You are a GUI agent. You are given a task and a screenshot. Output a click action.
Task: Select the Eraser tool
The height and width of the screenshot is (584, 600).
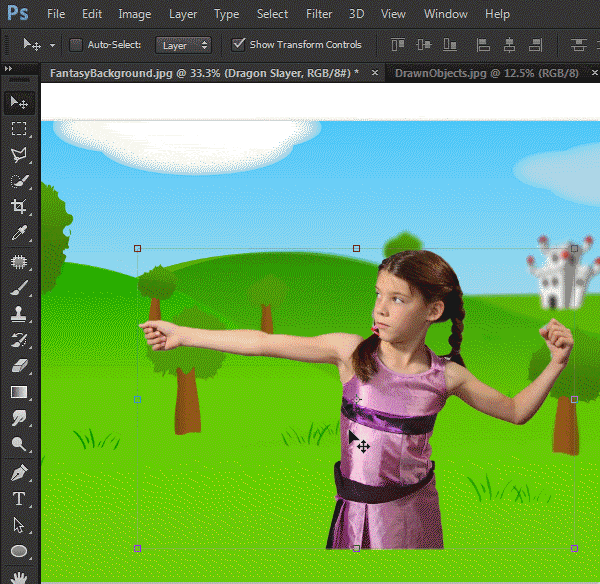(x=19, y=366)
